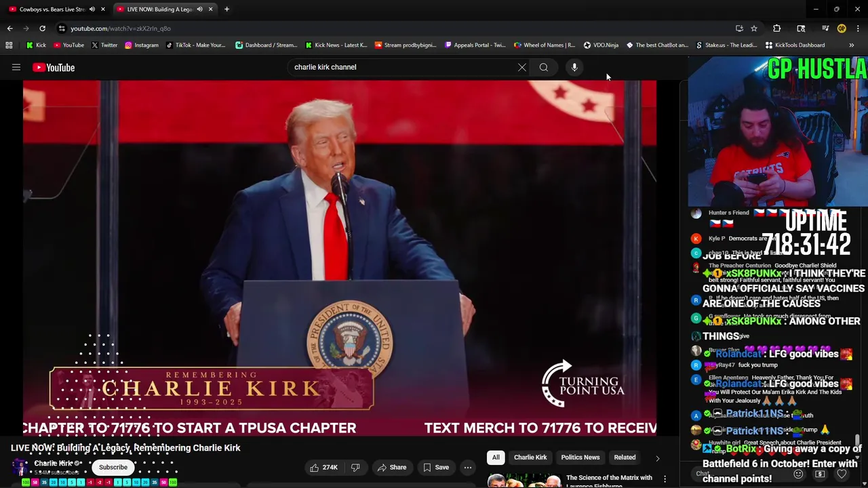Open the apps grid in bookmarks bar
The image size is (868, 488).
click(9, 45)
